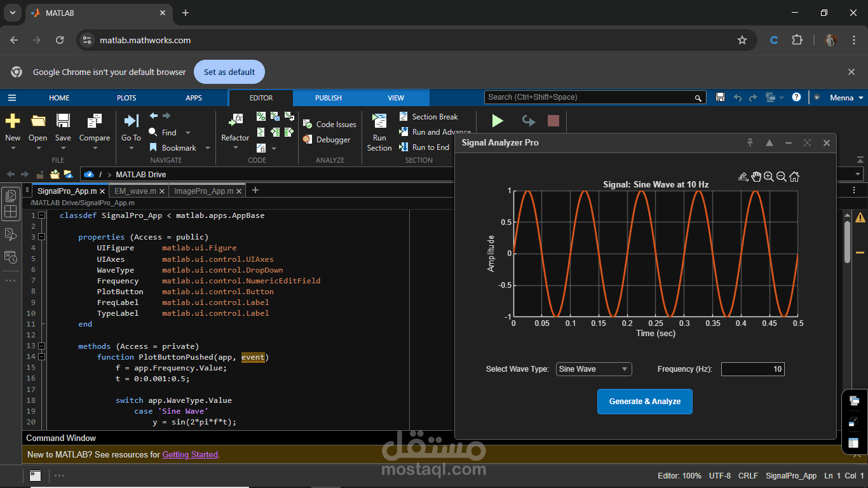Click the red Stop square button
Screen dimensions: 868x488
pos(553,121)
